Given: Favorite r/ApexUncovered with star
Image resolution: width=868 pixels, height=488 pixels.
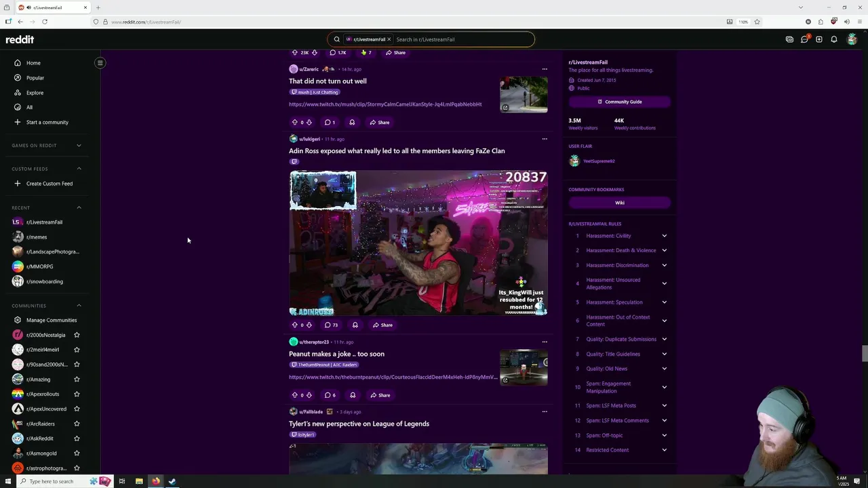Looking at the screenshot, I should pos(77,409).
